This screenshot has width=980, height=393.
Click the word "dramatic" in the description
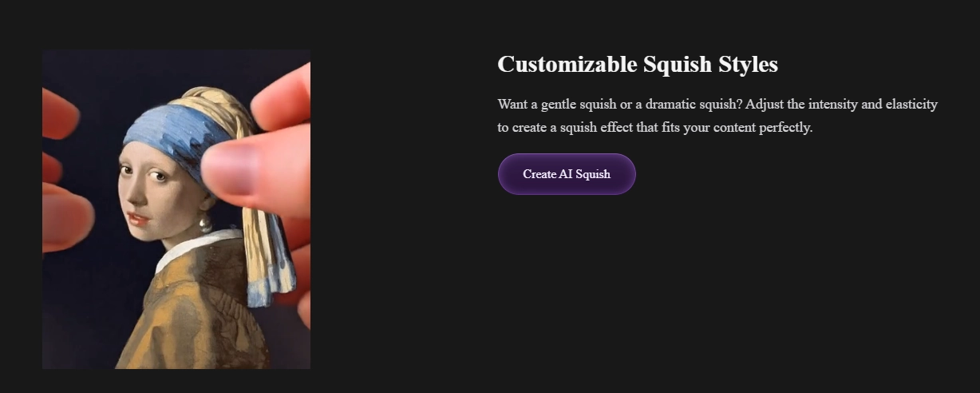pyautogui.click(x=672, y=105)
